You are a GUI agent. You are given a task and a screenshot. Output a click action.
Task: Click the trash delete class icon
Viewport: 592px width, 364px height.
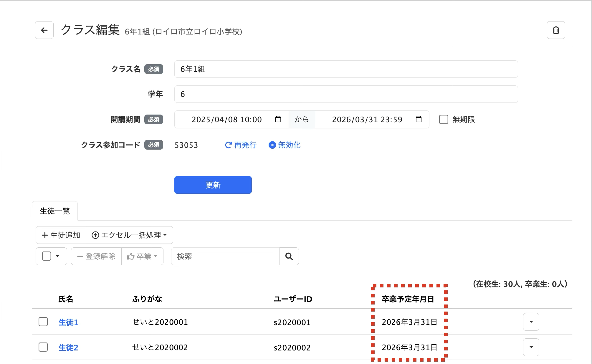(556, 30)
